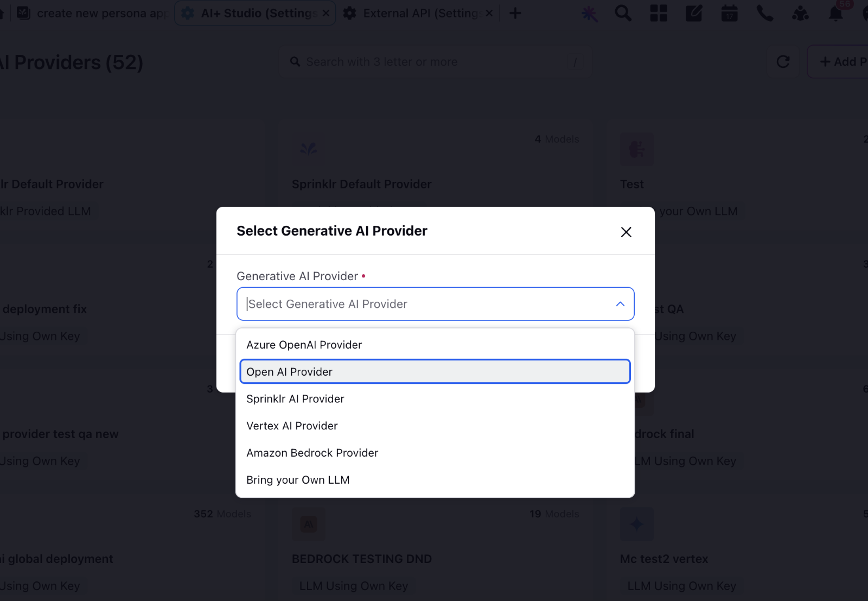868x601 pixels.
Task: Click the 19 Models count
Action: point(554,514)
